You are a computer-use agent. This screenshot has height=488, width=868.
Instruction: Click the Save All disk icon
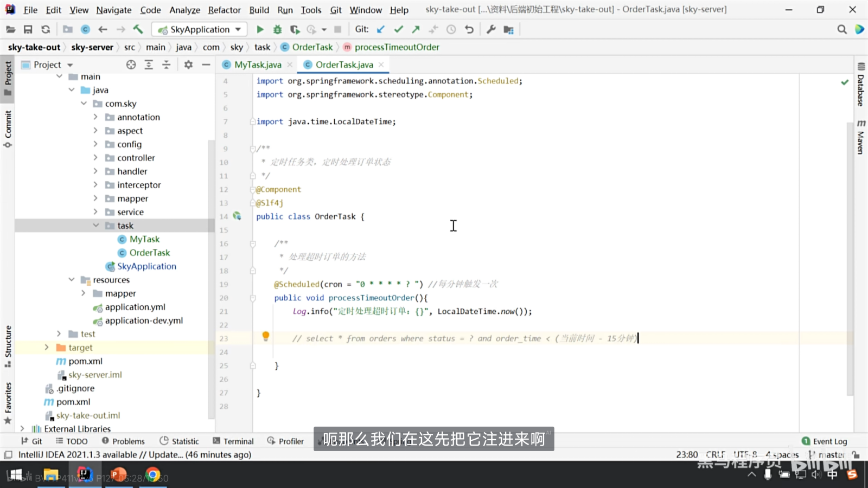[x=28, y=29]
